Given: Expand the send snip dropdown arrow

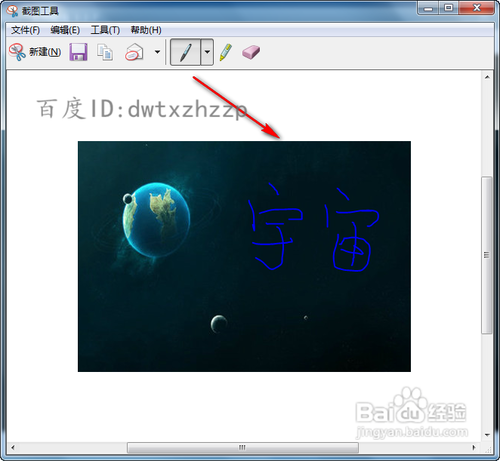Looking at the screenshot, I should pyautogui.click(x=157, y=52).
